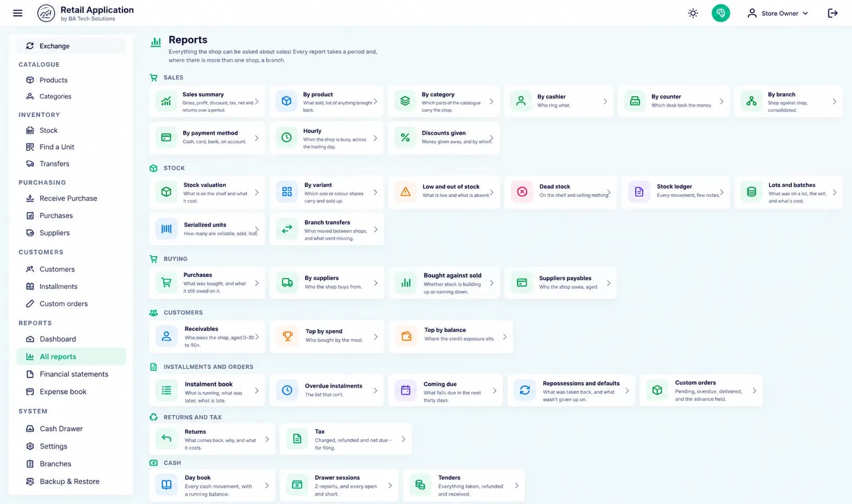Click the Branches building icon in sidebar
The image size is (852, 504).
click(30, 464)
